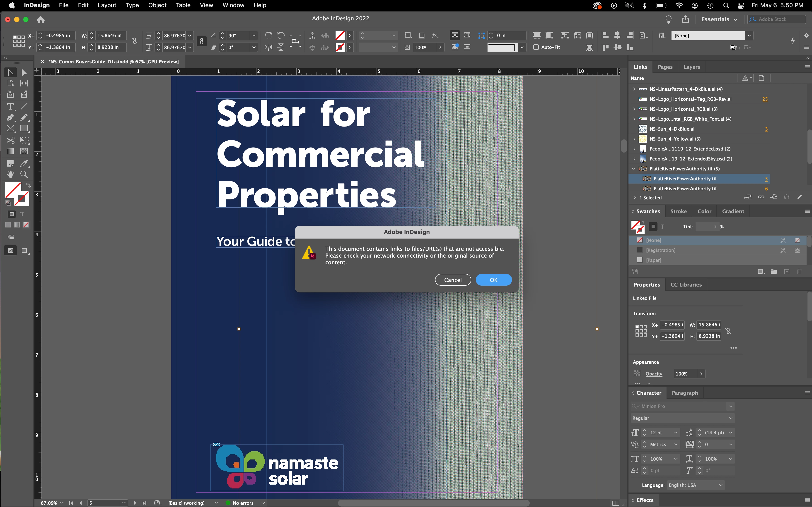Enable the Auto-Fit checkbox

[x=536, y=47]
